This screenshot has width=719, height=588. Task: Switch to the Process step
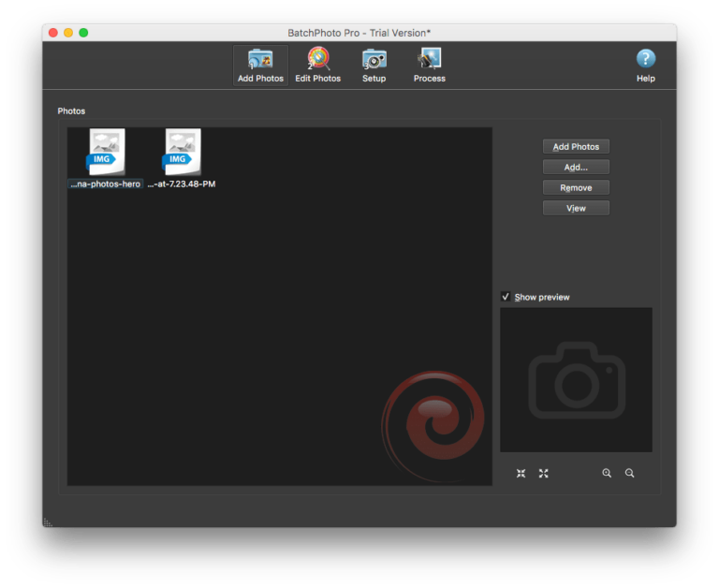point(429,66)
